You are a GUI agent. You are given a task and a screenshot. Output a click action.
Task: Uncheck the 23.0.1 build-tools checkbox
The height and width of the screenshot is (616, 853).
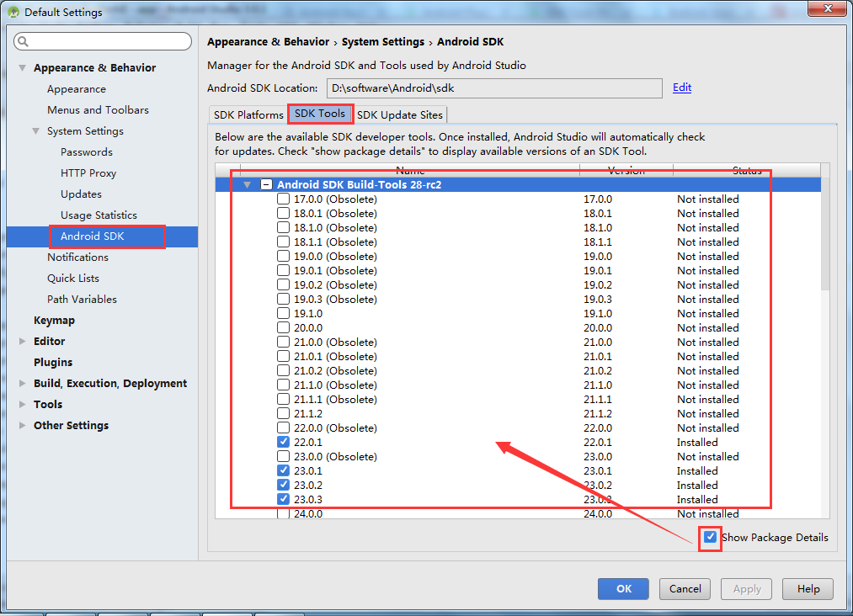click(x=284, y=470)
